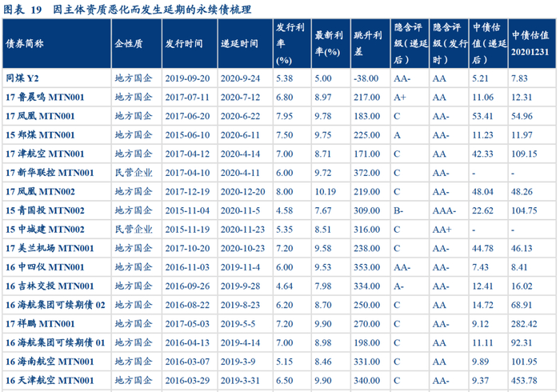Viewport: 560px width, 392px height.
Task: Click deferral date 2020-12-20
Action: [x=243, y=192]
